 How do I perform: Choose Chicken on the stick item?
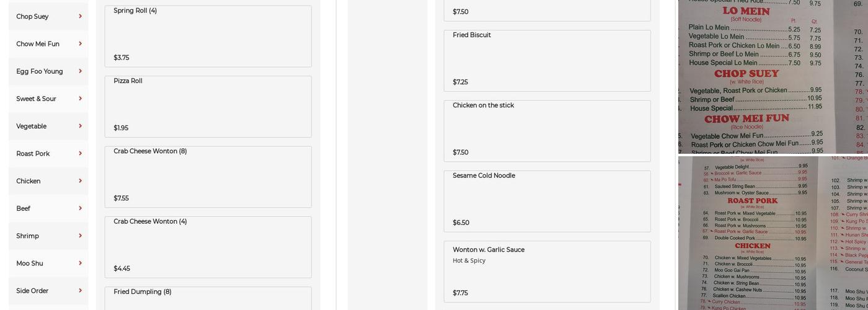coord(547,131)
